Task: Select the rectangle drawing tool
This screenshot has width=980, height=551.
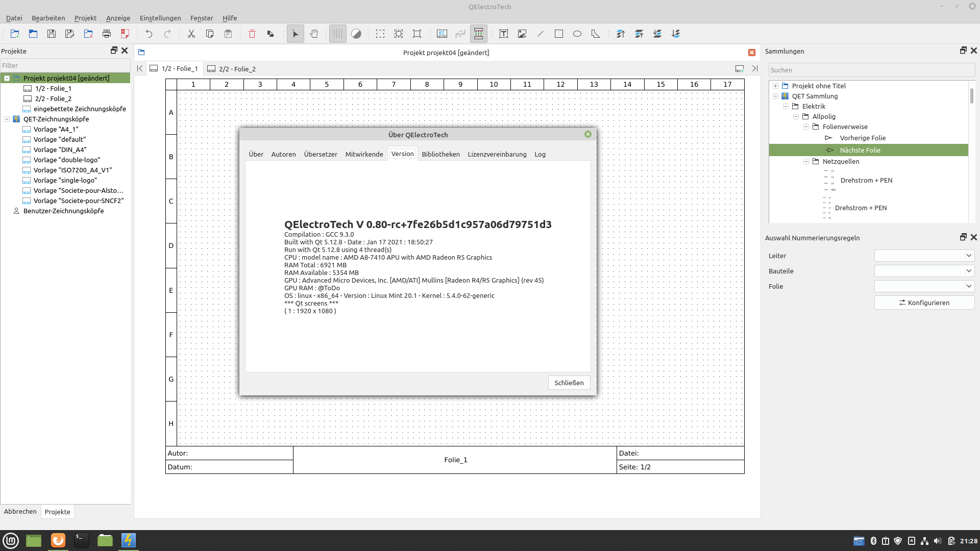Action: tap(559, 34)
